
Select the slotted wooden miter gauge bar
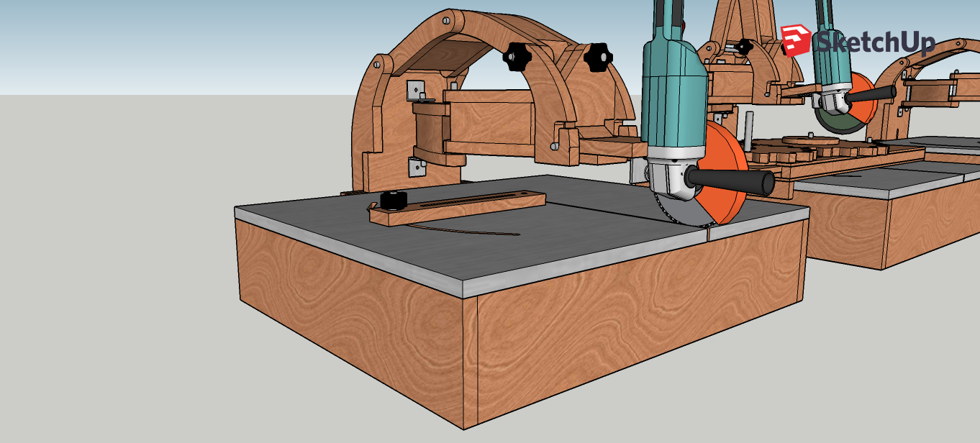click(458, 208)
